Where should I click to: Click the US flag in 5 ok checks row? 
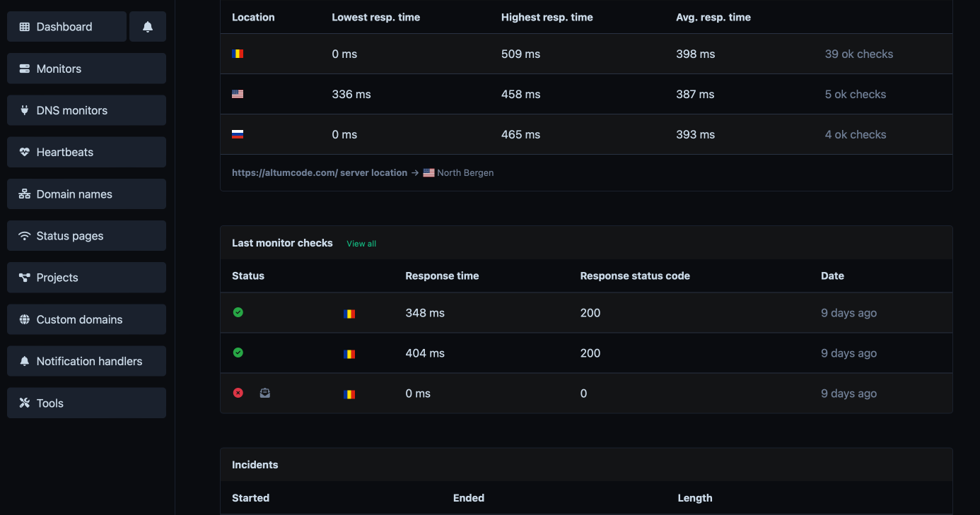coord(238,94)
